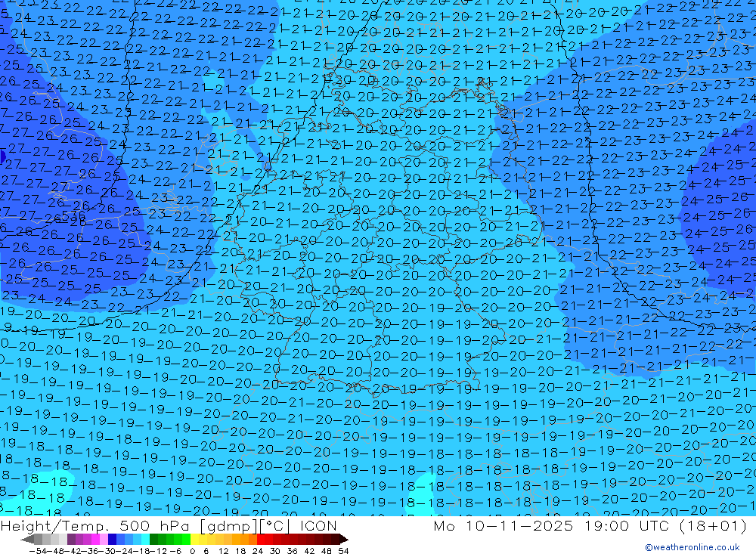Click the dark blue legend swatch above -30
This screenshot has height=554, width=756.
[x=112, y=539]
